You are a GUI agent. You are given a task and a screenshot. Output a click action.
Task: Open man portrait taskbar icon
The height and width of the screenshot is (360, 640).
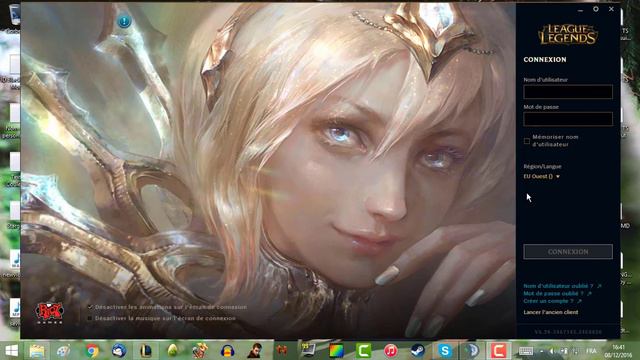[255, 351]
